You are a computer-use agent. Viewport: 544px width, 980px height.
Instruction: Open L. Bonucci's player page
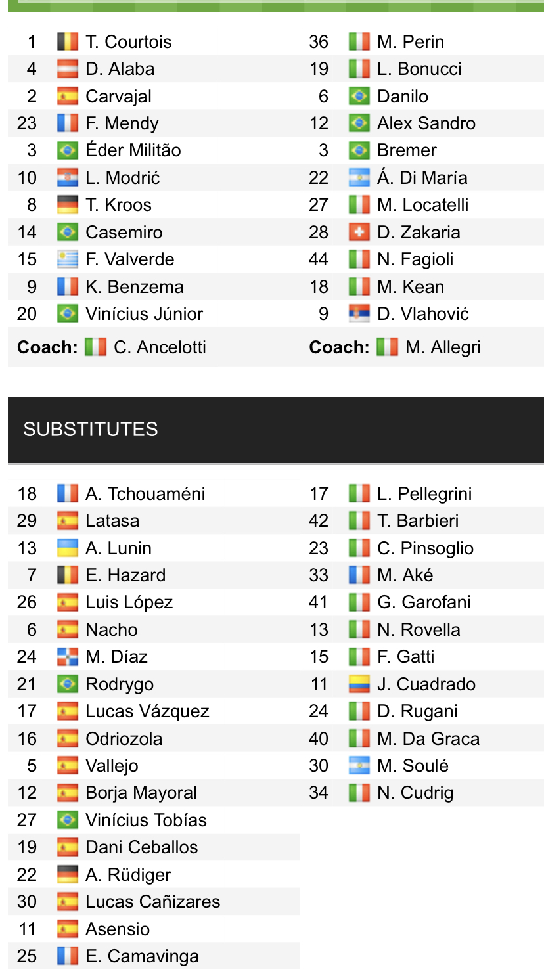[419, 69]
